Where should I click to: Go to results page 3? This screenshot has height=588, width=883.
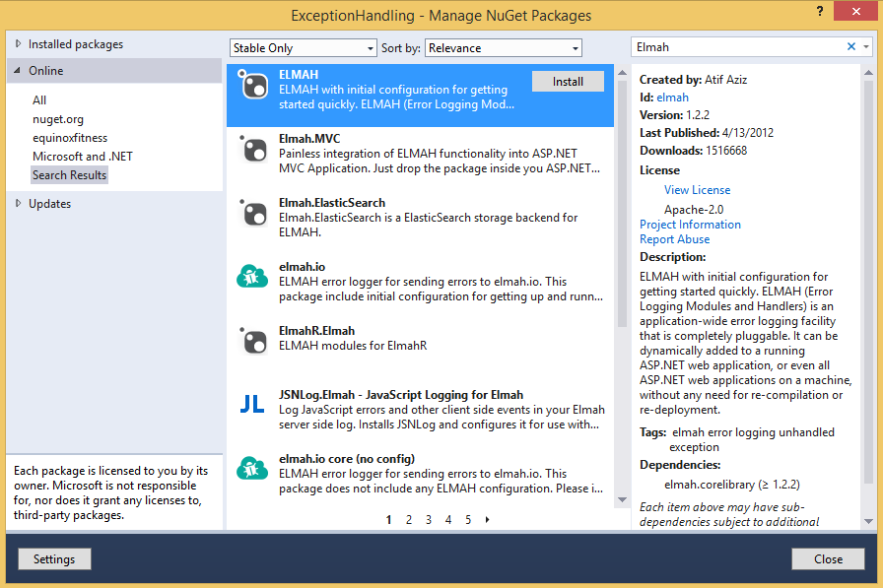tap(429, 520)
